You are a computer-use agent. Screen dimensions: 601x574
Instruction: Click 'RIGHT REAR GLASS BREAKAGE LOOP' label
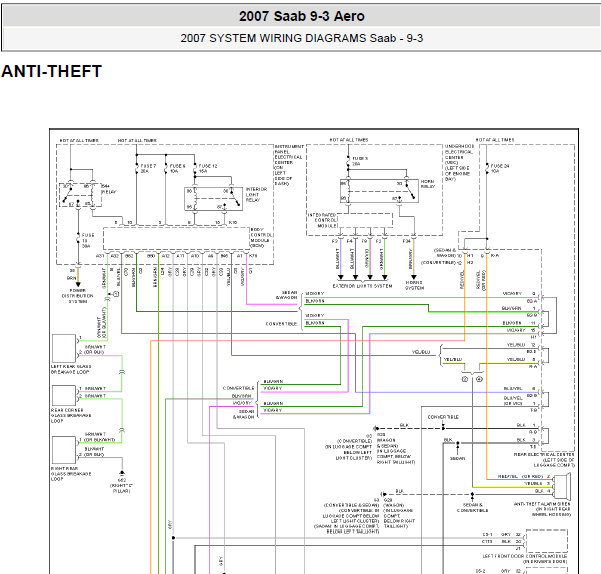71,474
